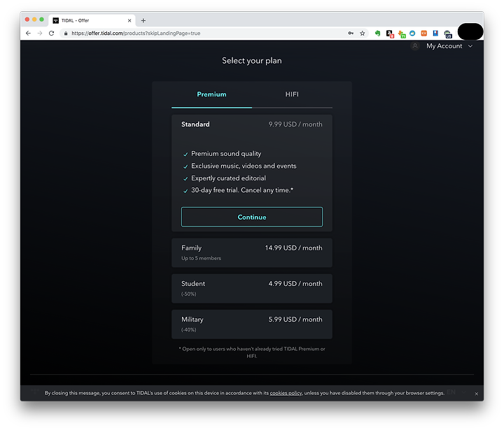The width and height of the screenshot is (504, 430).
Task: Click '4.99 USD / month' price
Action: point(295,284)
